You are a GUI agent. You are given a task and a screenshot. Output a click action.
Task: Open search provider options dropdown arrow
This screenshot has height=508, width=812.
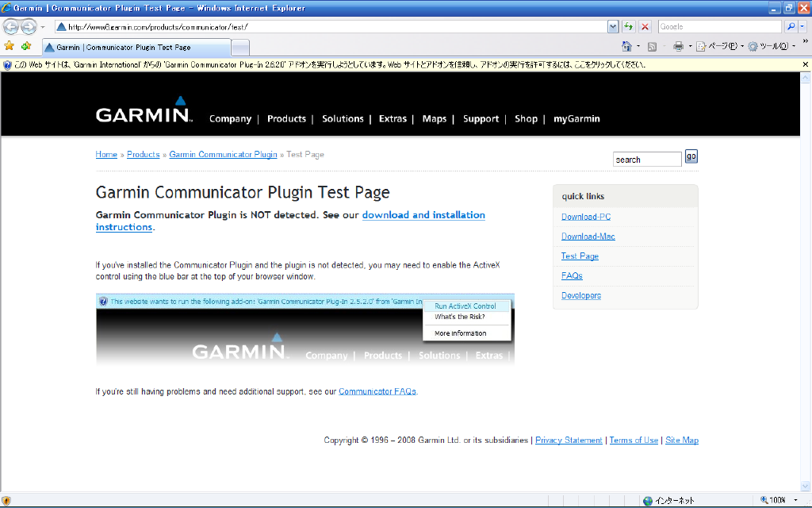(x=802, y=27)
